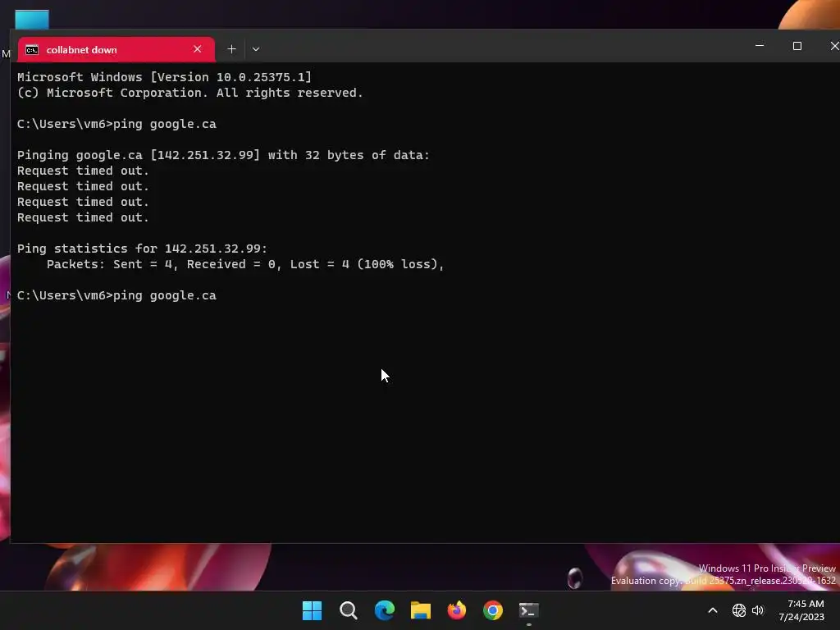Viewport: 840px width, 630px height.
Task: Minimize the terminal window
Action: point(760,46)
